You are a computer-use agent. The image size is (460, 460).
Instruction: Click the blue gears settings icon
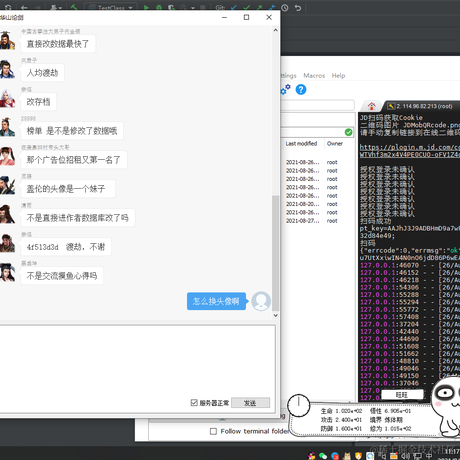(x=285, y=89)
